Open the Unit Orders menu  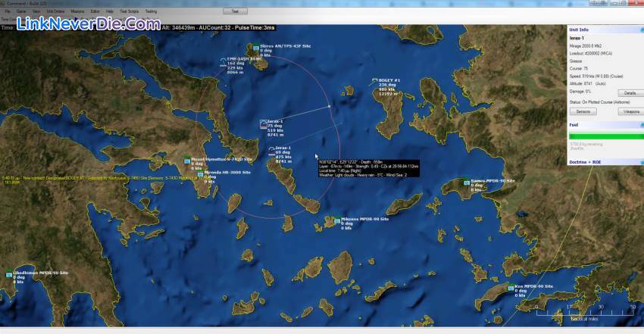[55, 11]
